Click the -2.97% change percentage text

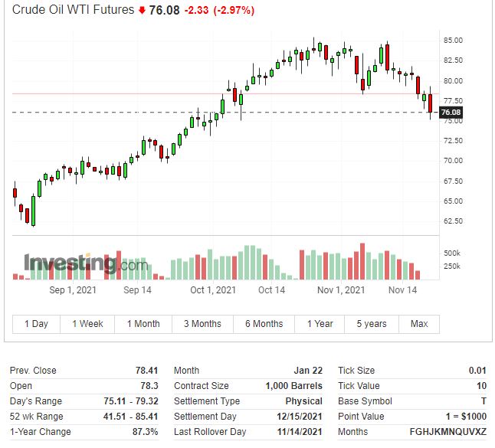[234, 11]
